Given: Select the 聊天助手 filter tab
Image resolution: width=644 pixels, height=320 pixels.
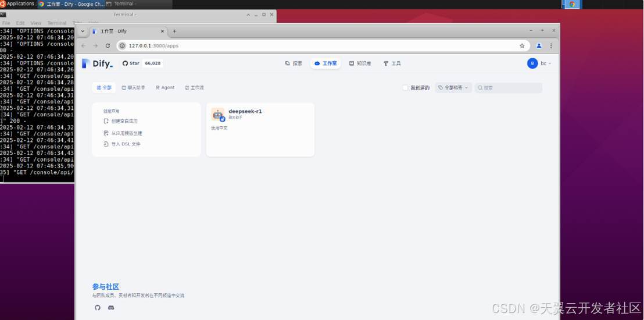Looking at the screenshot, I should click(x=134, y=88).
